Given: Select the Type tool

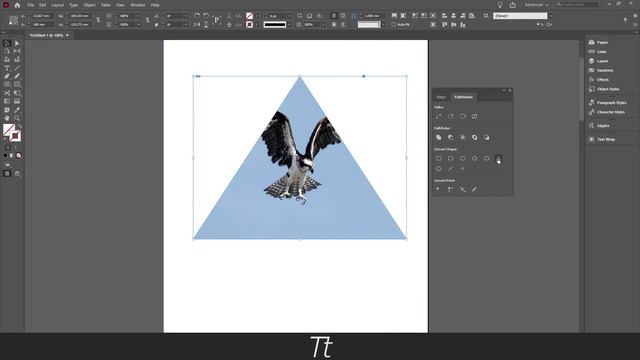Looking at the screenshot, I should (x=7, y=68).
